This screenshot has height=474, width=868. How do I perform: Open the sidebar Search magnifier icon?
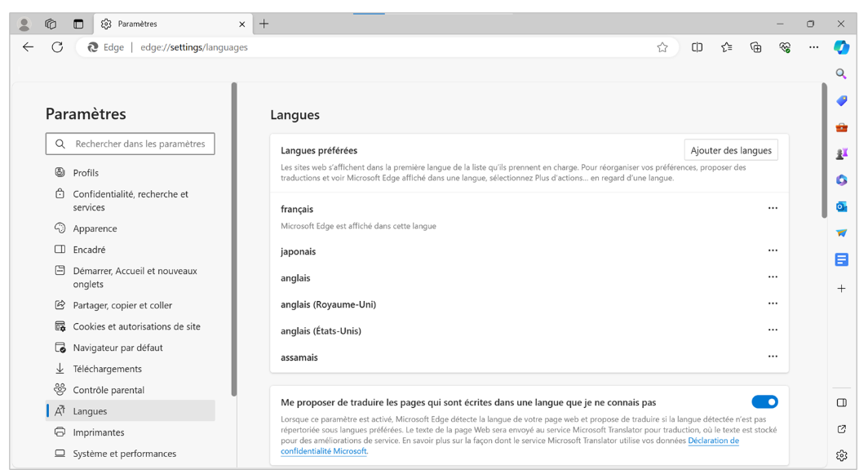click(841, 73)
